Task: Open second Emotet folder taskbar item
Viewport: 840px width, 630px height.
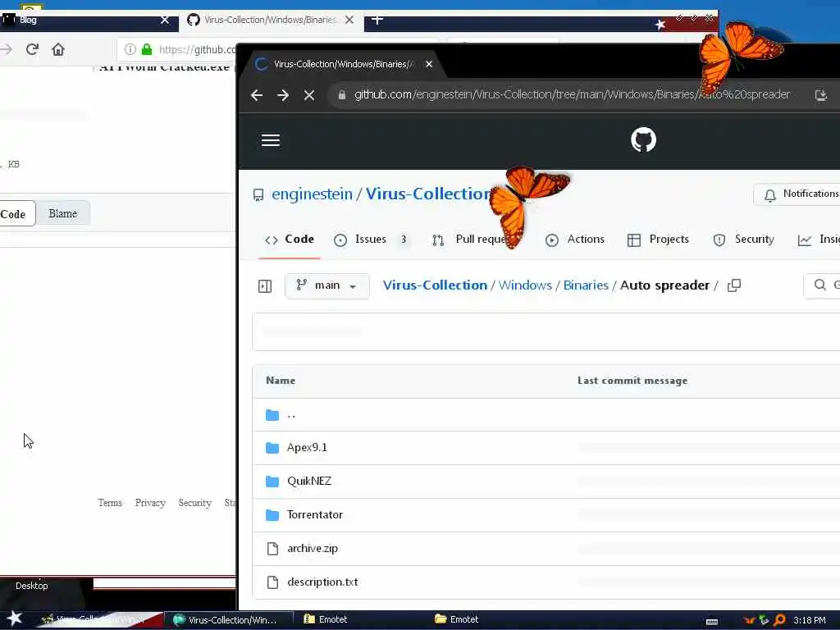Action: point(457,619)
